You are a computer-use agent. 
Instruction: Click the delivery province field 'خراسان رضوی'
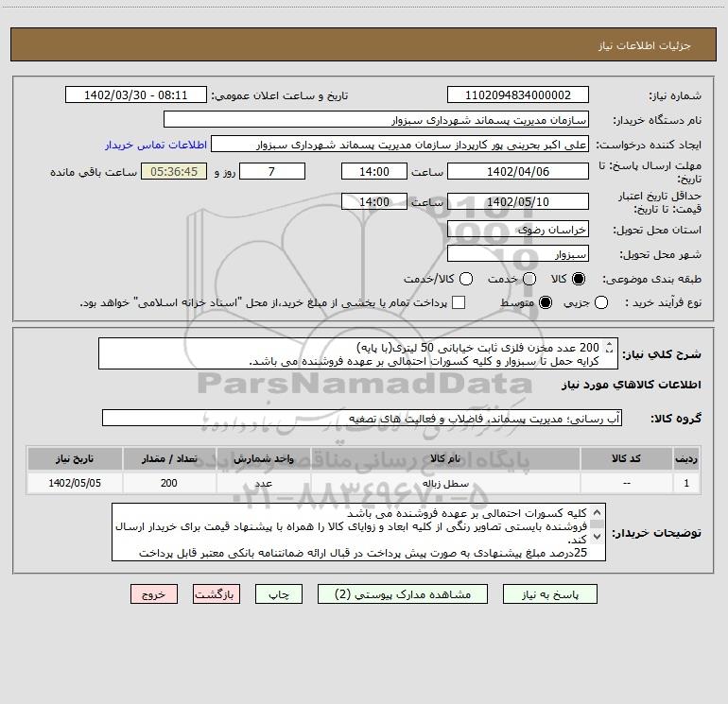point(518,229)
